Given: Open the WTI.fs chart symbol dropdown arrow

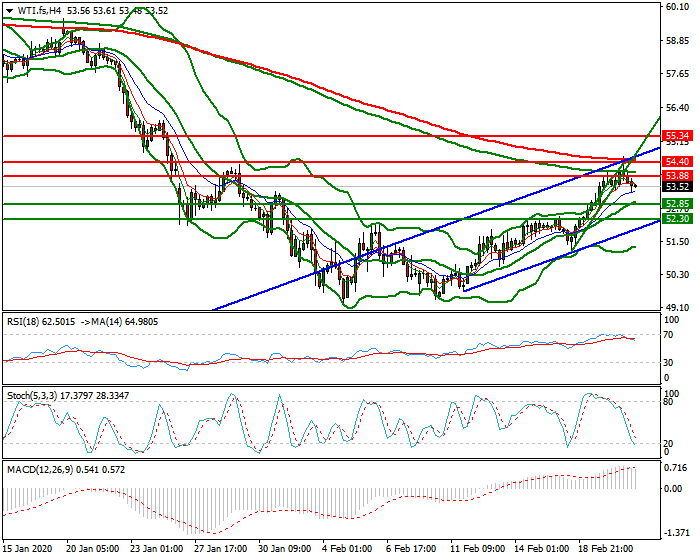Looking at the screenshot, I should coord(9,11).
